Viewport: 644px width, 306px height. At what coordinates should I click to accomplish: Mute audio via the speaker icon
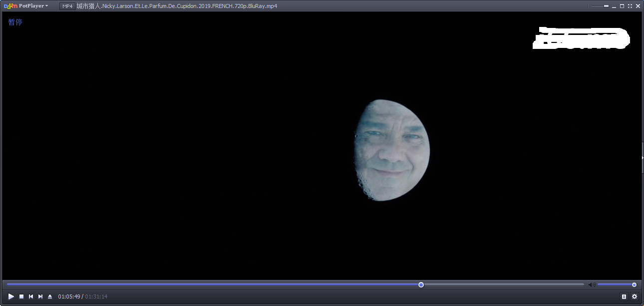(x=592, y=285)
